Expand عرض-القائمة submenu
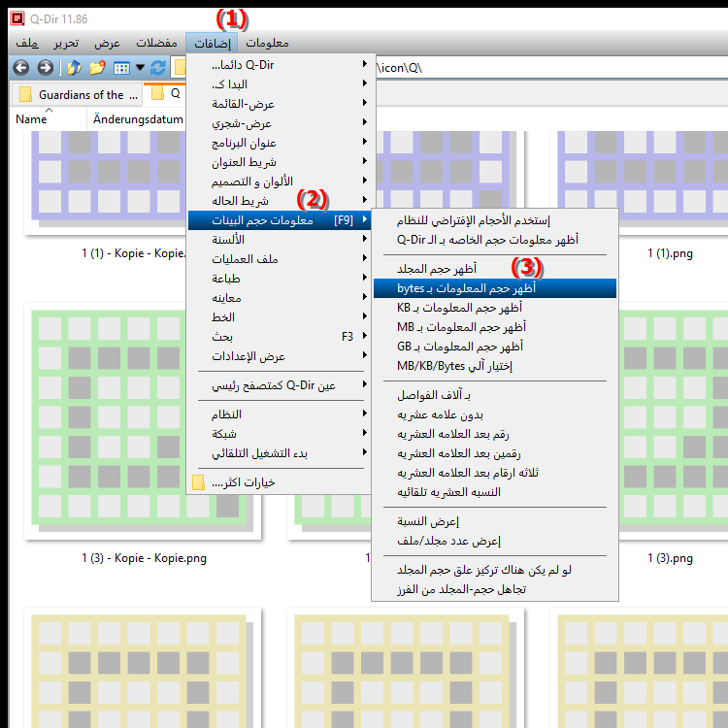728x728 pixels. (279, 104)
